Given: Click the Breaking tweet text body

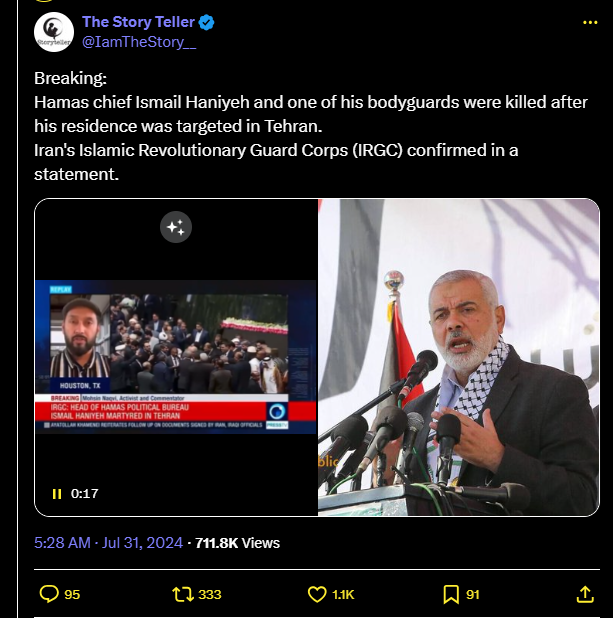Looking at the screenshot, I should coord(300,126).
